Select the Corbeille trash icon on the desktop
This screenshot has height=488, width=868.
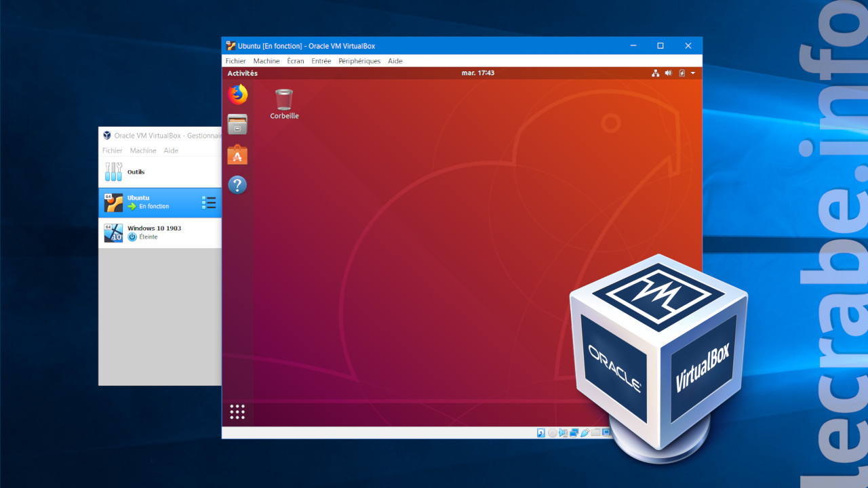[x=284, y=104]
